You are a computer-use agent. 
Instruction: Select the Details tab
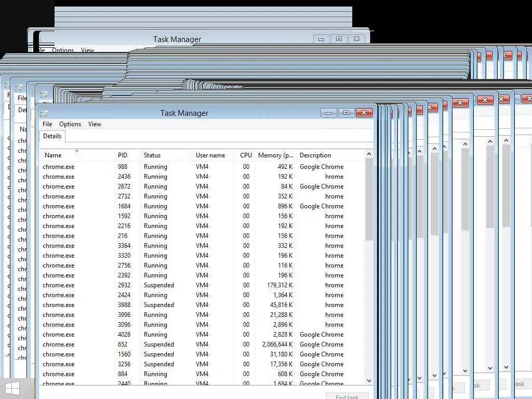(x=52, y=136)
